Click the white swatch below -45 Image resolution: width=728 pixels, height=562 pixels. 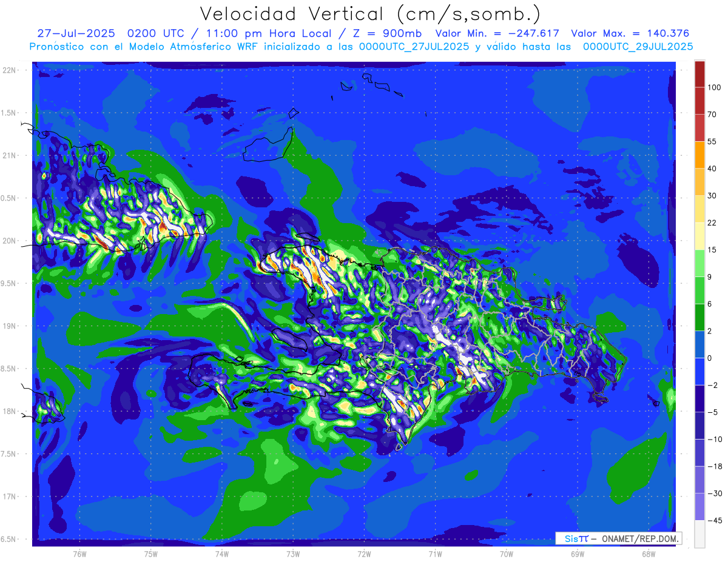pos(699,534)
